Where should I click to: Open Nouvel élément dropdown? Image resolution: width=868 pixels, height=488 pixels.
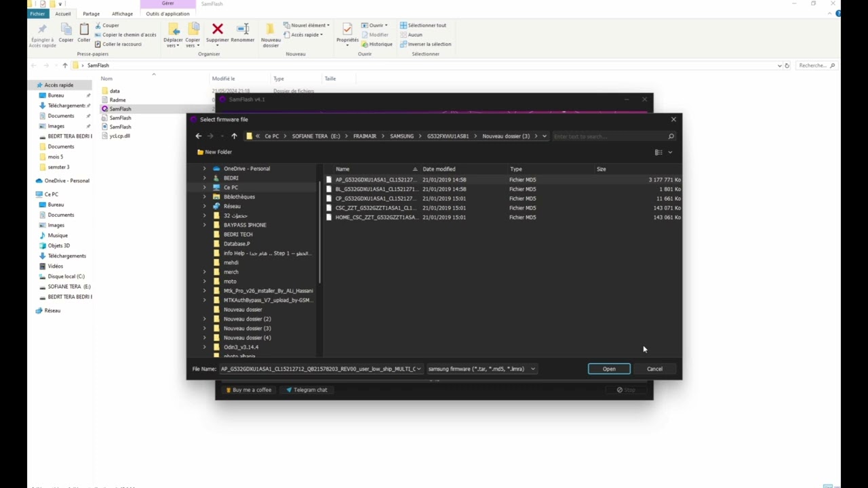306,25
